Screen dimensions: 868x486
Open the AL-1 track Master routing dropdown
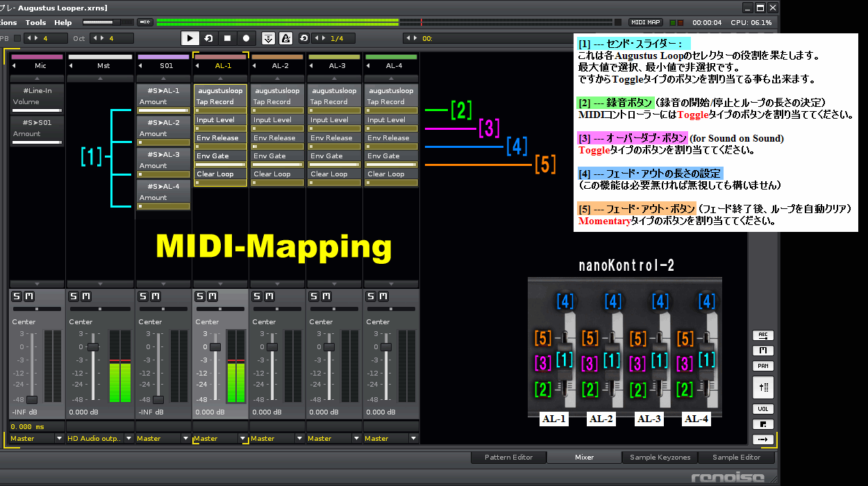point(220,438)
